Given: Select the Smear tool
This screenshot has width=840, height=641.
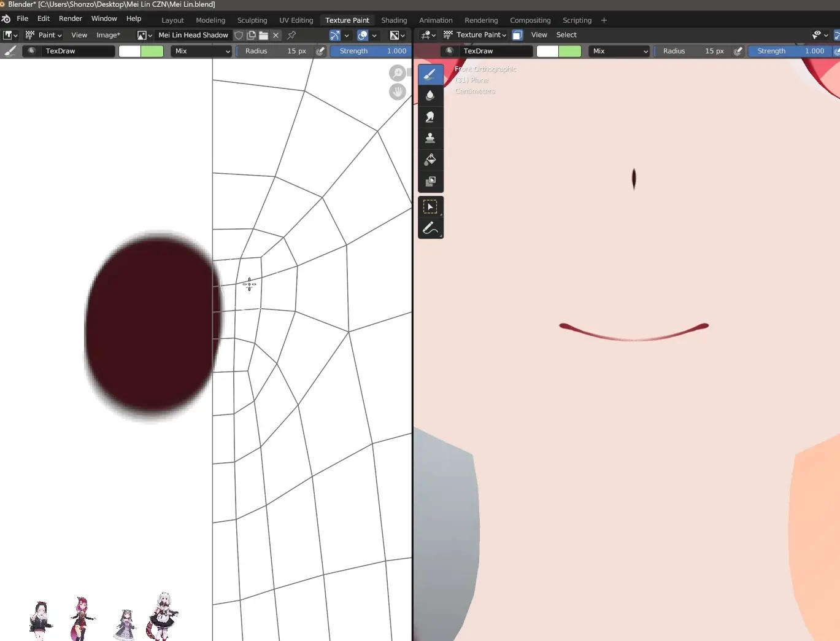Looking at the screenshot, I should coord(430,117).
